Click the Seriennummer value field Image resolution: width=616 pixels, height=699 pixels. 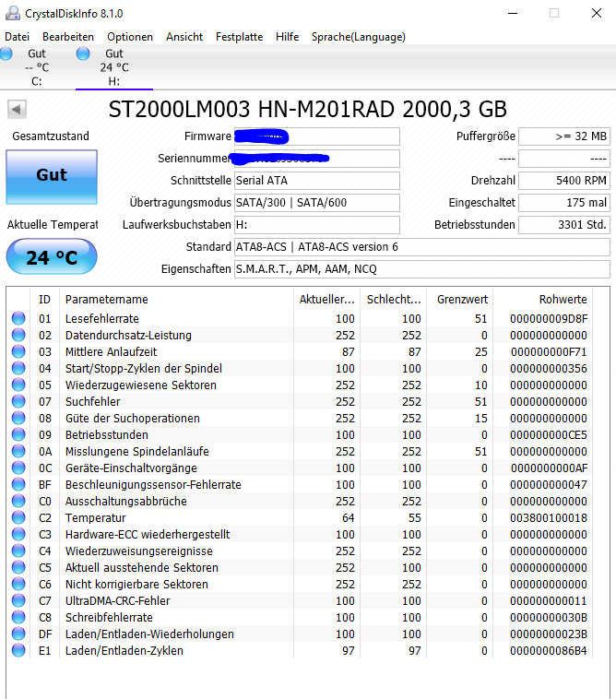pos(317,159)
